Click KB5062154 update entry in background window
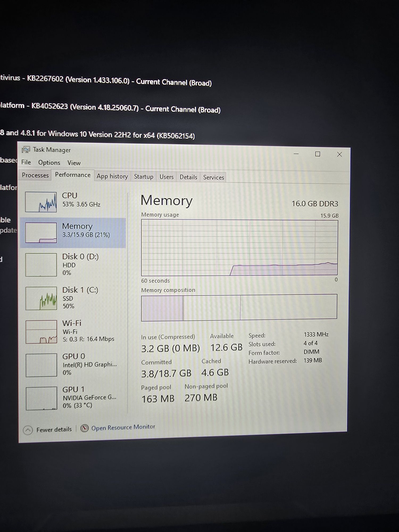 97,134
